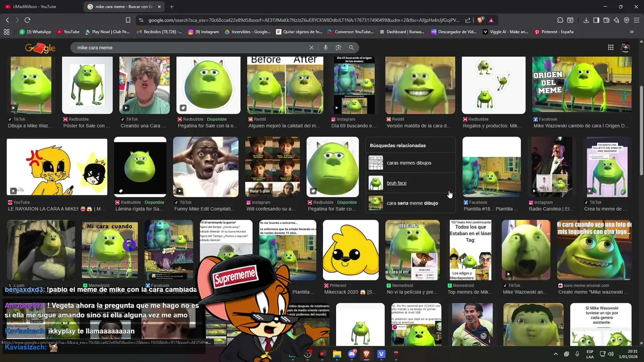Open the Viggle AI bookmark
The height and width of the screenshot is (362, 644).
(506, 32)
